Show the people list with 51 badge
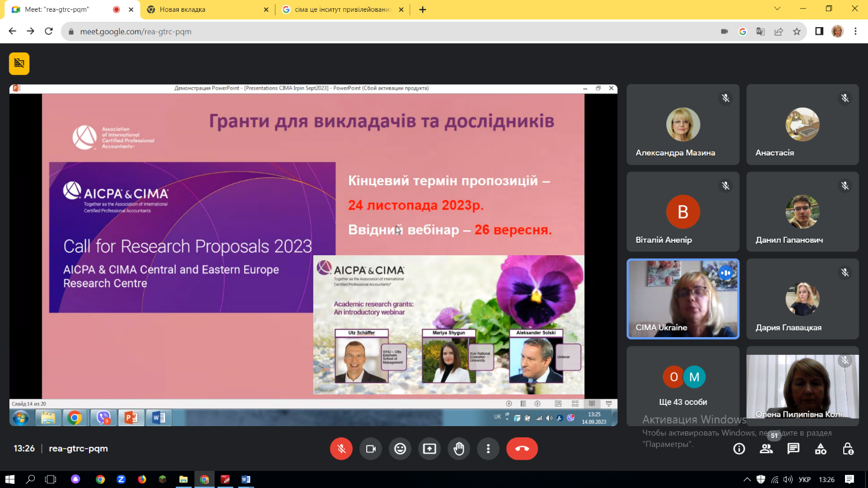 [767, 449]
